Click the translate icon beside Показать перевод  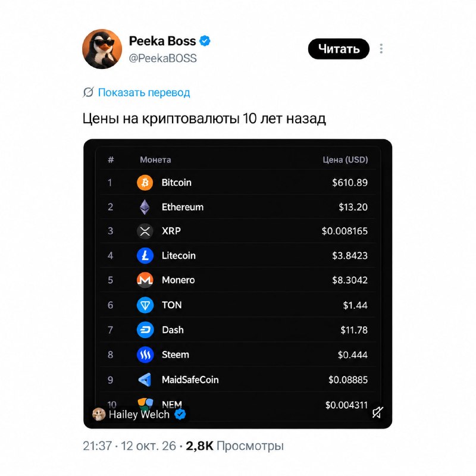pyautogui.click(x=88, y=92)
